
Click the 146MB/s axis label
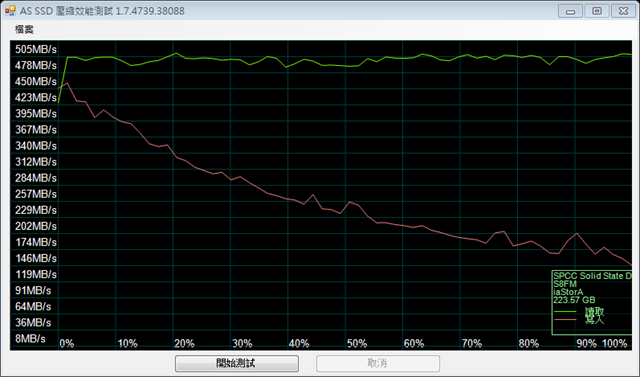click(x=36, y=258)
